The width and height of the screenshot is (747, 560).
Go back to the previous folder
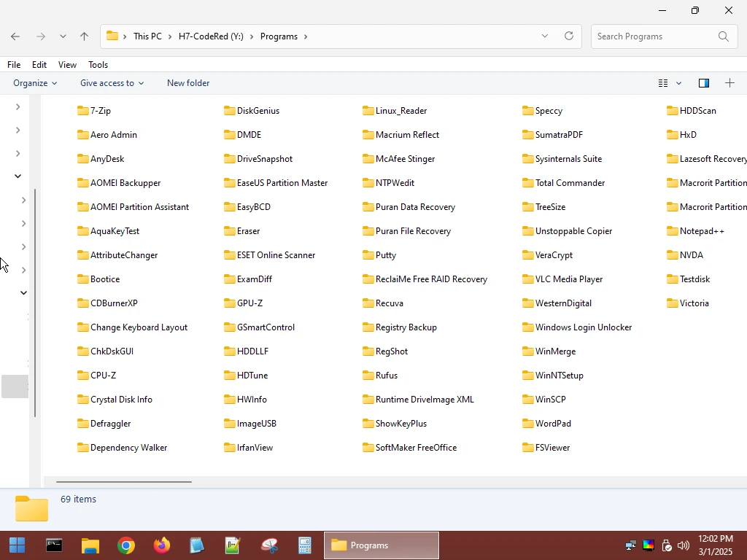click(x=15, y=36)
